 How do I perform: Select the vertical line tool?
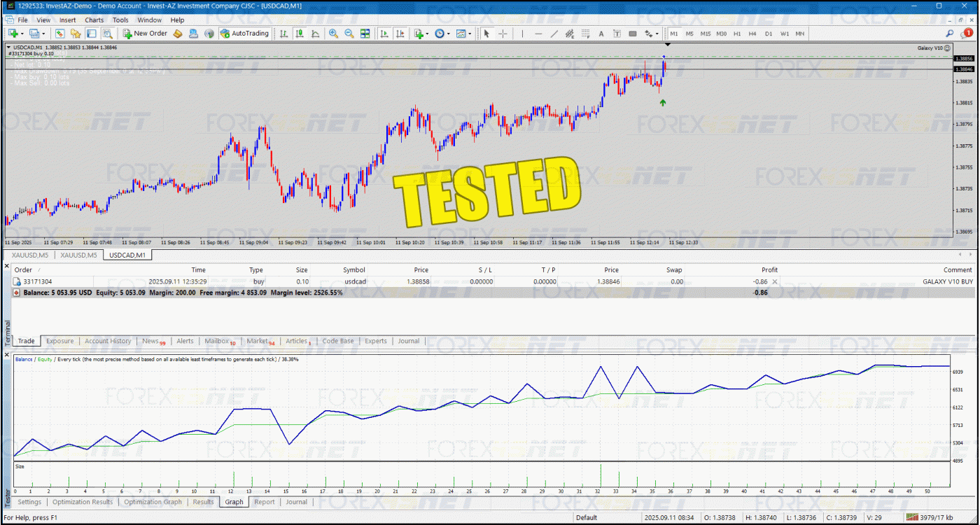(x=522, y=33)
